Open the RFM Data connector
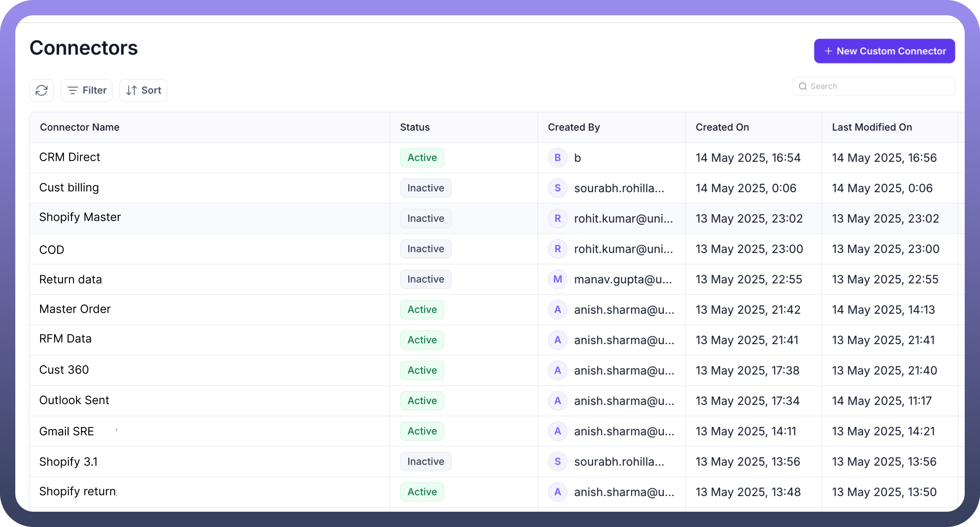The width and height of the screenshot is (980, 527). (65, 339)
